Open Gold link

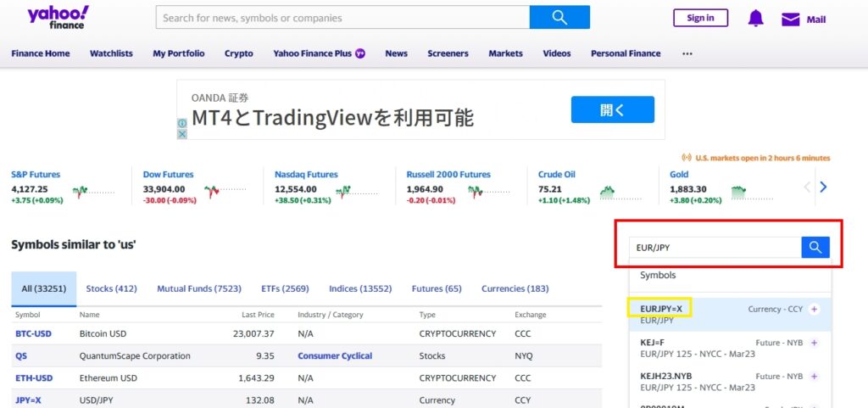click(x=679, y=175)
